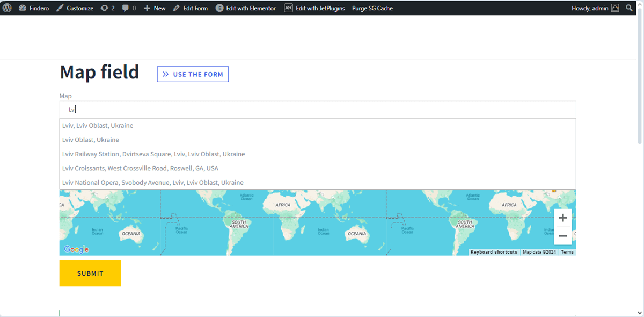
Task: Click the WordPress logo icon
Action: pos(7,8)
